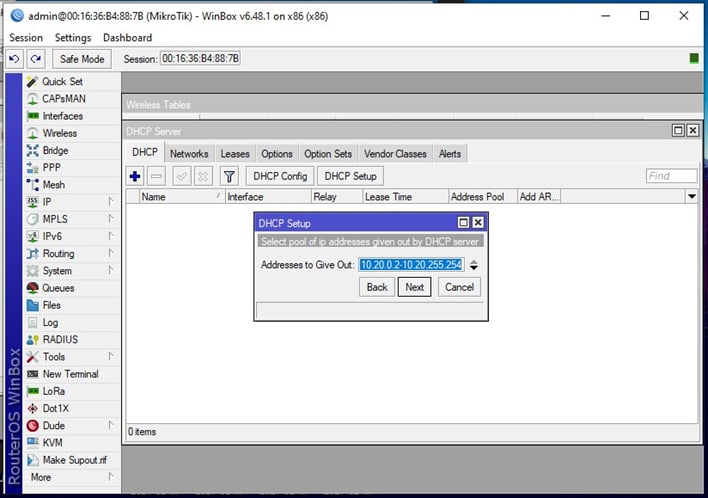Open the Session menu
This screenshot has width=708, height=498.
(x=26, y=37)
